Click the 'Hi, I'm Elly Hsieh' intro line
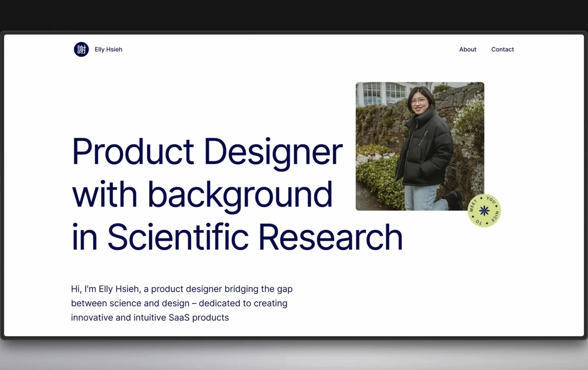The width and height of the screenshot is (588, 370). pyautogui.click(x=182, y=289)
